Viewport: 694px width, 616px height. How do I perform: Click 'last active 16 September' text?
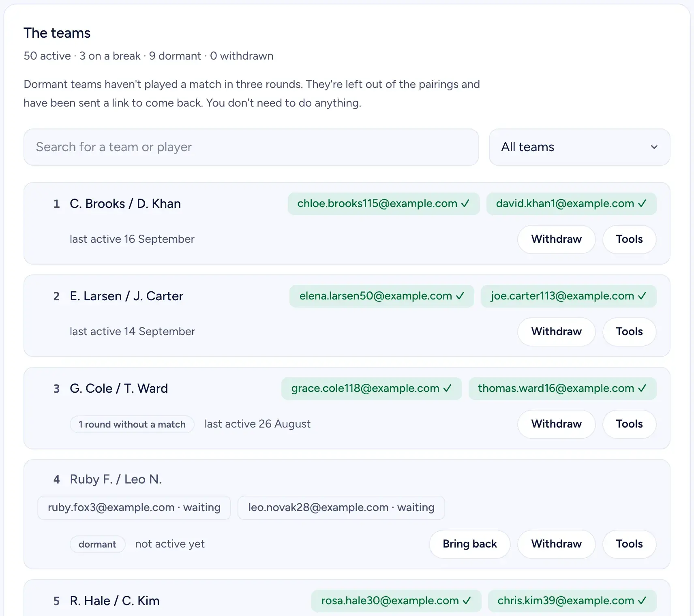[132, 239]
